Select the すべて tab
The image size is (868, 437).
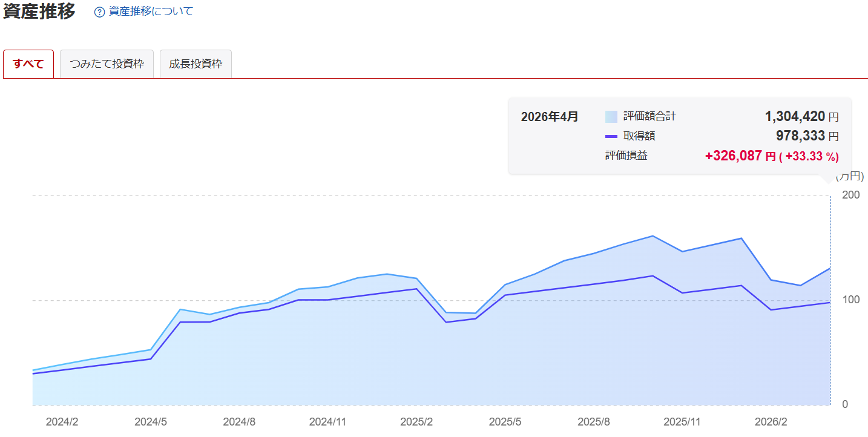pos(28,64)
